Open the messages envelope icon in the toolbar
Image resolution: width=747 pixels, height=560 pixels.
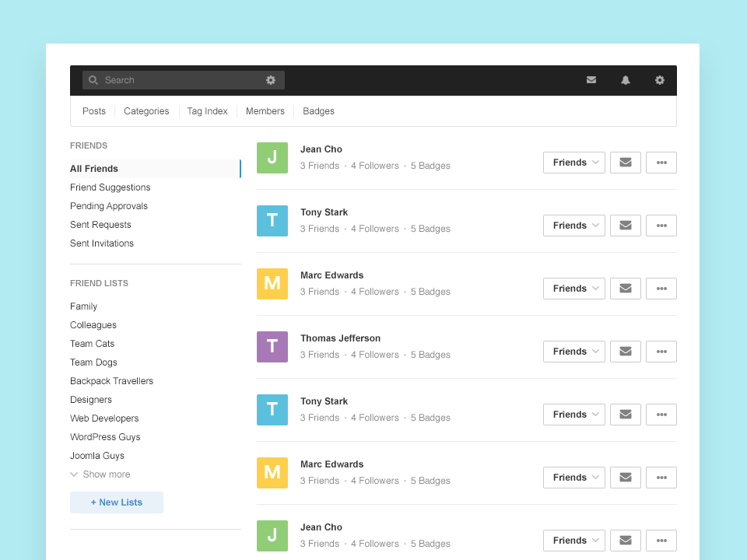click(591, 80)
